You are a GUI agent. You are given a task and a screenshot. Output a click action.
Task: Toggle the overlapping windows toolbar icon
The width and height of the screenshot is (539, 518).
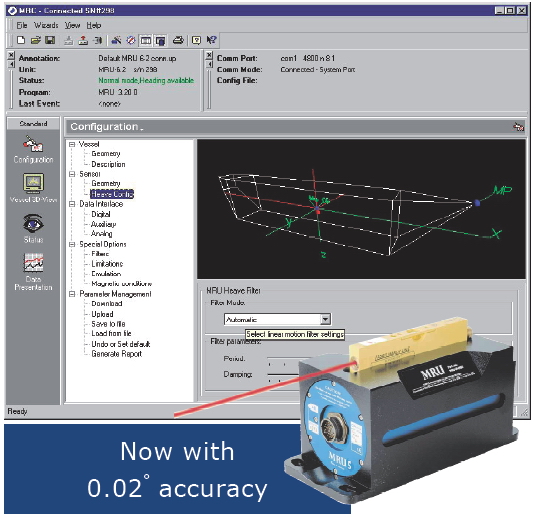[x=161, y=41]
